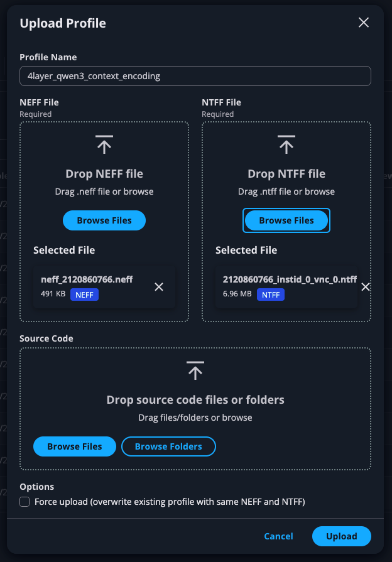Toggle Force upload for existing profiles

coord(24,501)
